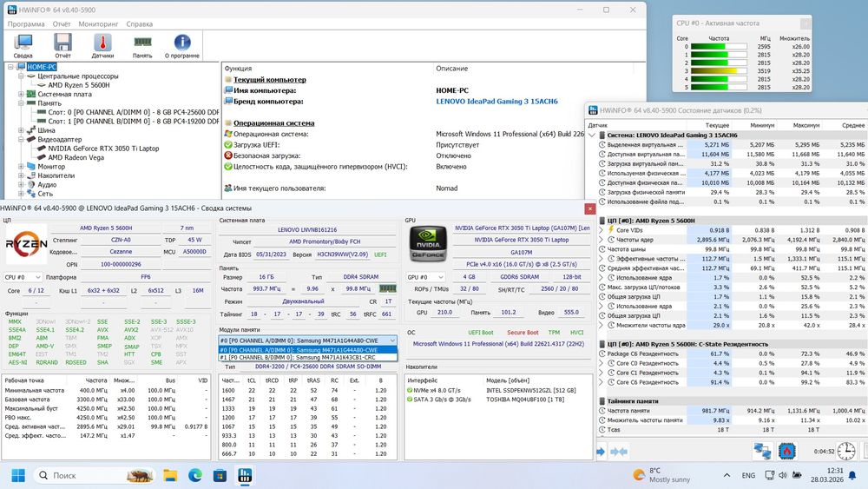Click the Максимум column header in sensors
Image resolution: width=868 pixels, height=489 pixels.
(x=806, y=126)
